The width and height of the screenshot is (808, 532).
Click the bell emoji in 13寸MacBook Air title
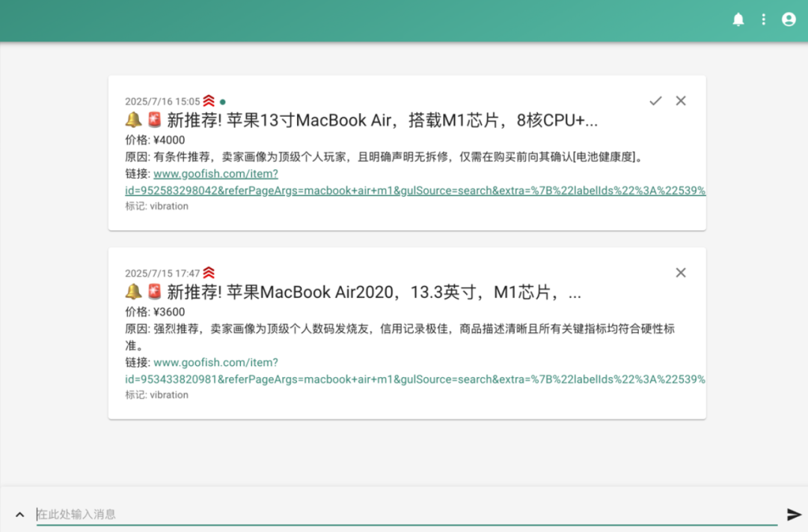point(133,120)
